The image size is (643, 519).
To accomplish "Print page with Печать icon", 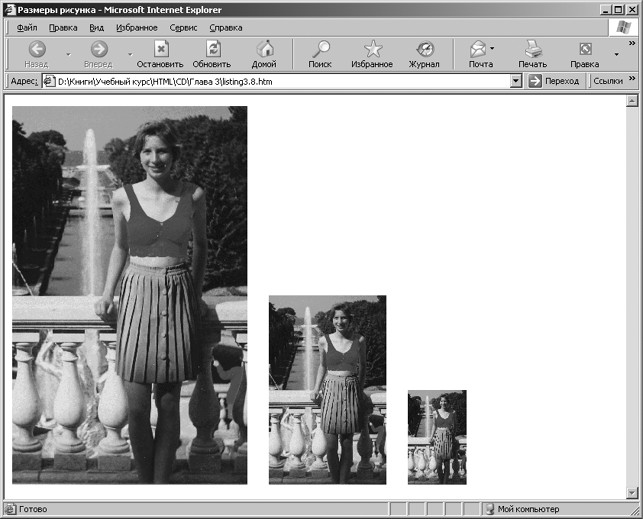I will click(x=532, y=49).
